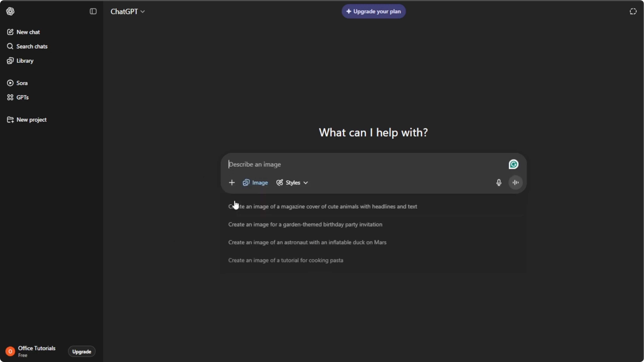Open Search chats
Image resolution: width=644 pixels, height=362 pixels.
pos(27,46)
